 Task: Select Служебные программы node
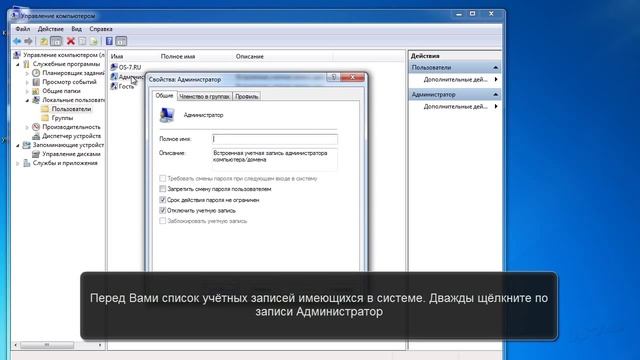(61, 64)
